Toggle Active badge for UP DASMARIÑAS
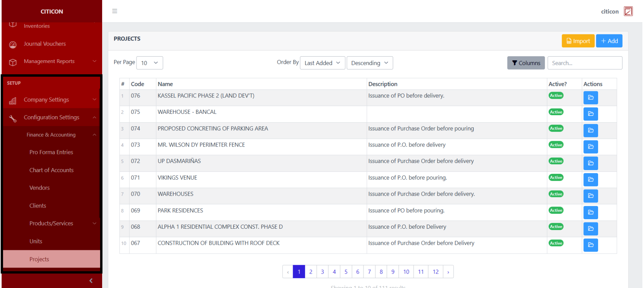The image size is (644, 288). [x=556, y=161]
